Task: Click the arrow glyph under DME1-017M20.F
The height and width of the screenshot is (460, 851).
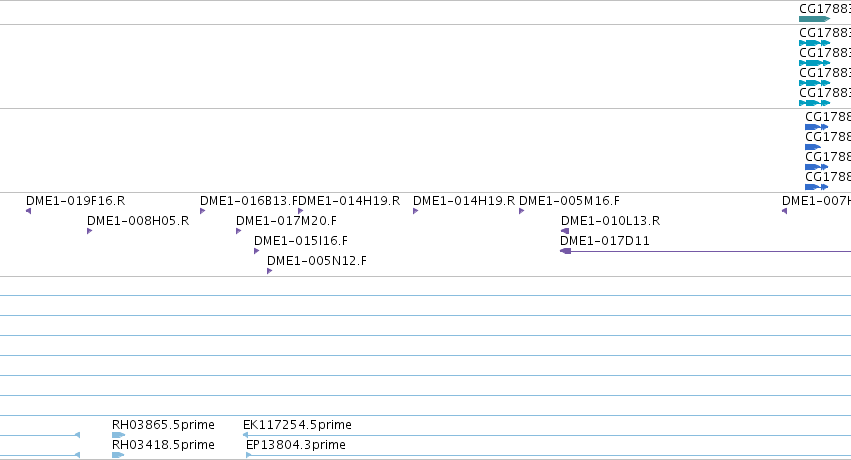Action: [238, 231]
